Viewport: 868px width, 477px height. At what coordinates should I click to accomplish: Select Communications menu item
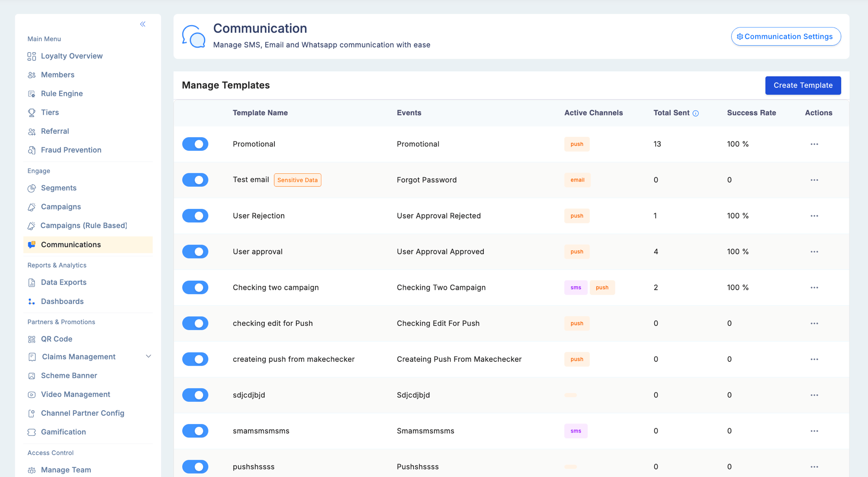(88, 245)
